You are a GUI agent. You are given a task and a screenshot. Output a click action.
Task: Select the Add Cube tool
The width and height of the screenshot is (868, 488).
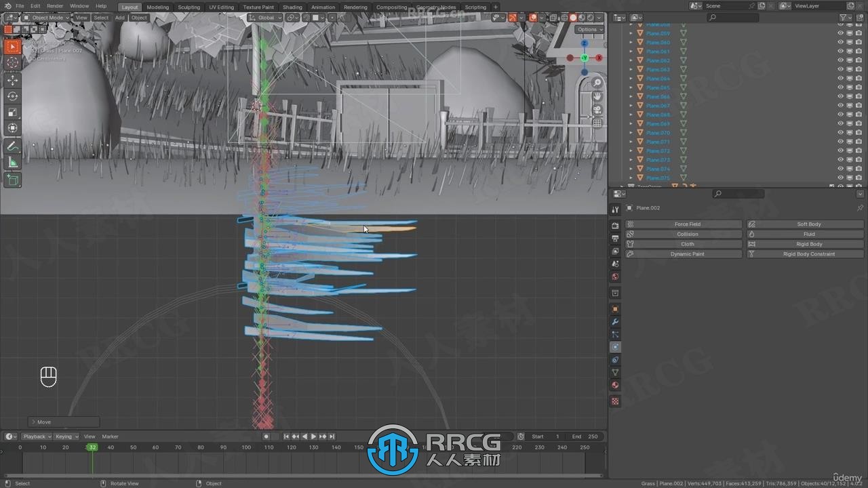click(x=12, y=180)
